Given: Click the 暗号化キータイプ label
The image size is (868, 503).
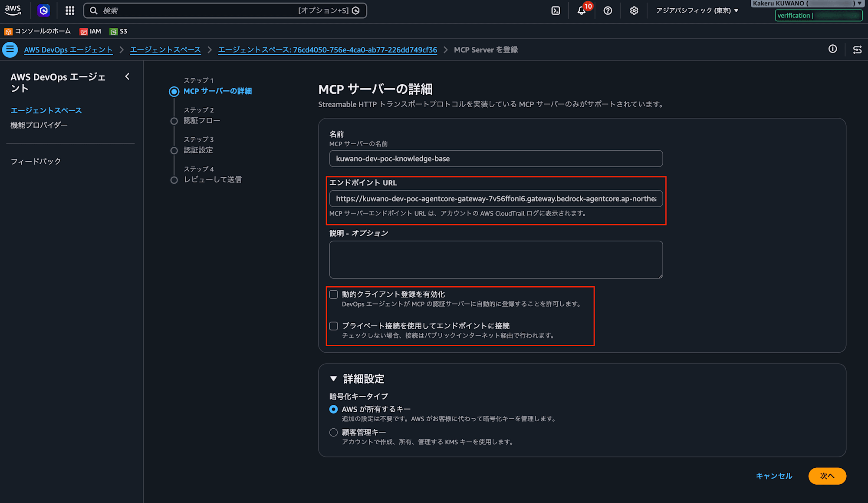Looking at the screenshot, I should [358, 396].
